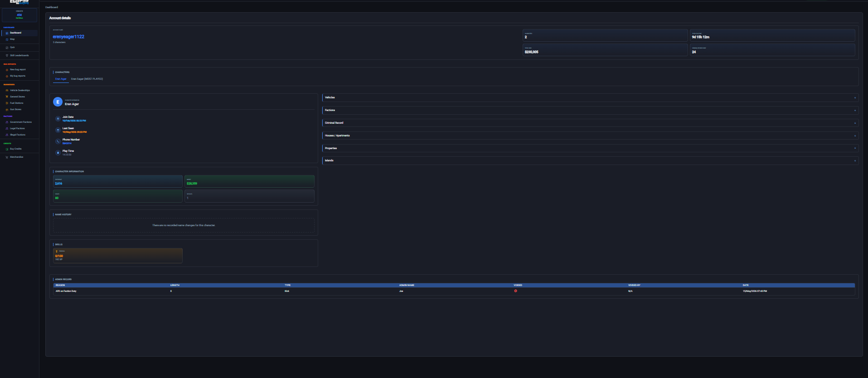
Task: Expand the Vehicles section
Action: point(590,97)
